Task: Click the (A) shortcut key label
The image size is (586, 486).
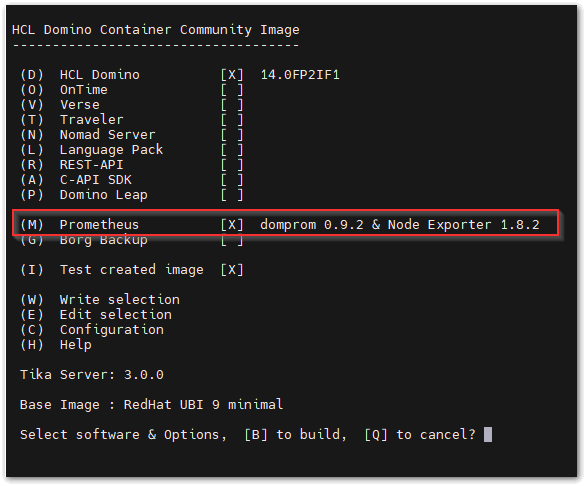Action: click(x=32, y=179)
